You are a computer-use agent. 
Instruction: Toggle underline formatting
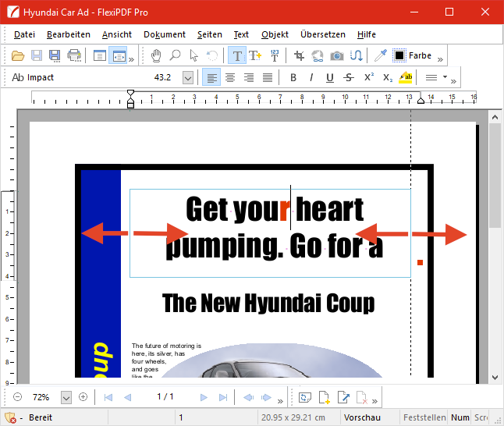click(x=330, y=77)
